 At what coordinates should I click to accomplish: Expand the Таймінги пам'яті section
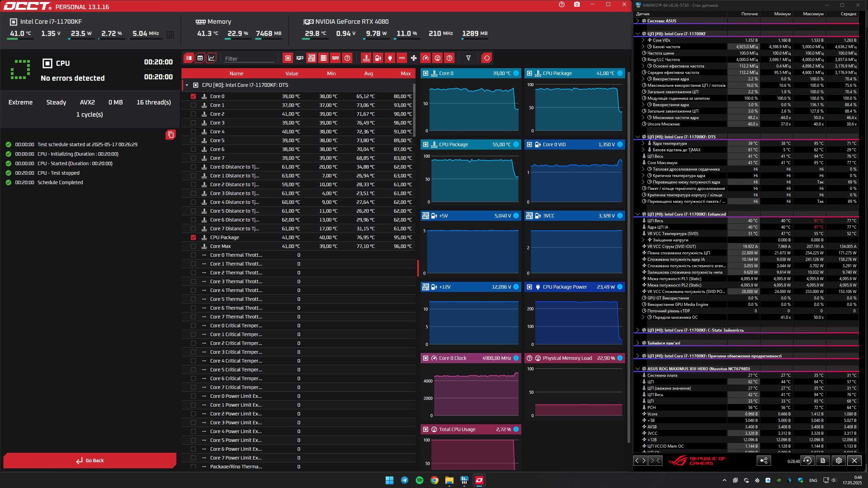638,343
